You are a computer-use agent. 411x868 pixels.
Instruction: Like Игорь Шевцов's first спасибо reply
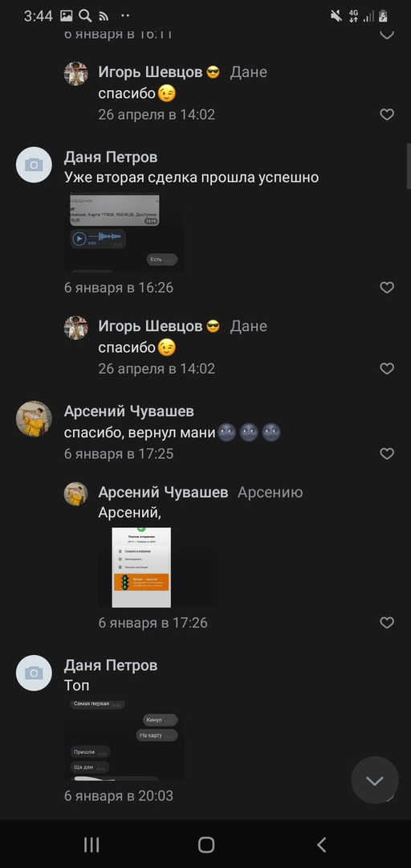coord(387,115)
